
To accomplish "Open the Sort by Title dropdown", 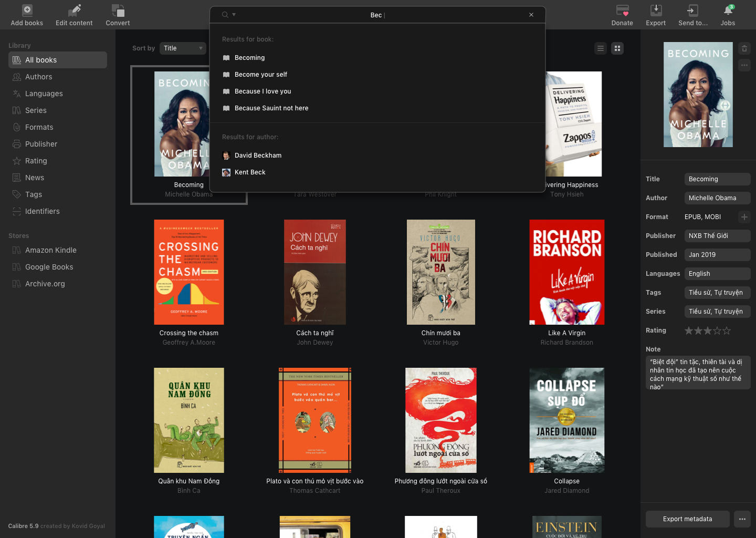I will click(183, 48).
